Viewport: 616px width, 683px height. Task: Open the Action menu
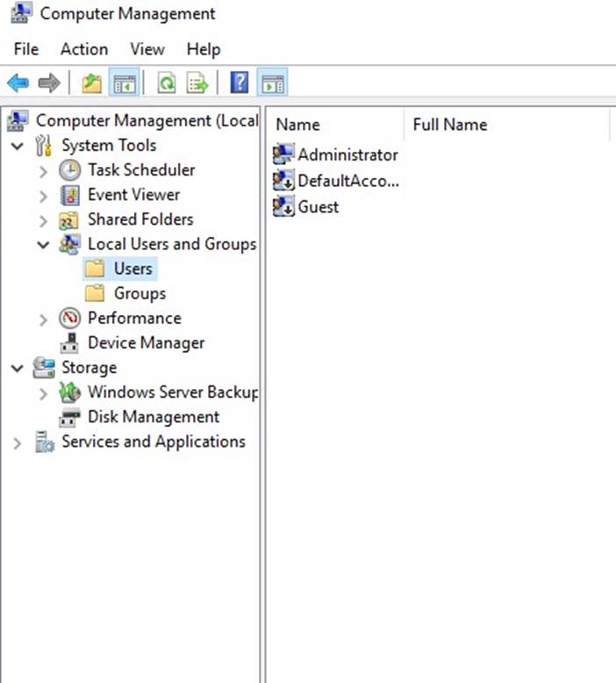coord(84,49)
